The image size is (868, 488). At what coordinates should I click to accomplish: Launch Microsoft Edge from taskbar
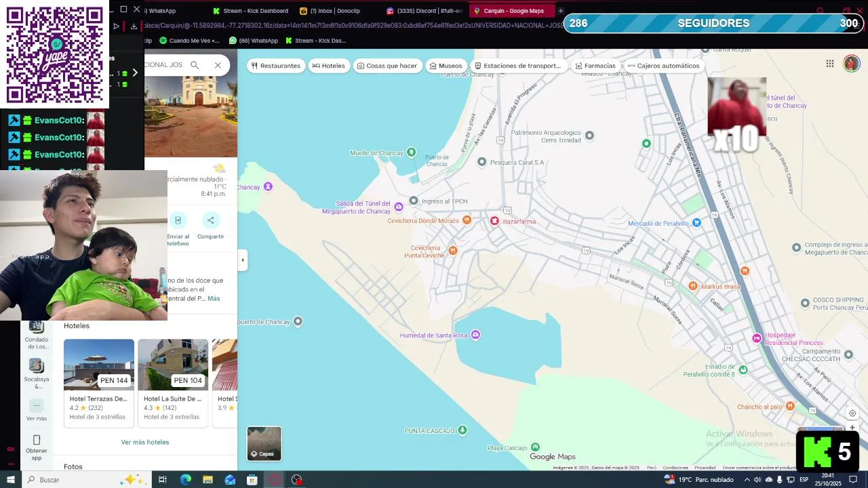pos(185,479)
